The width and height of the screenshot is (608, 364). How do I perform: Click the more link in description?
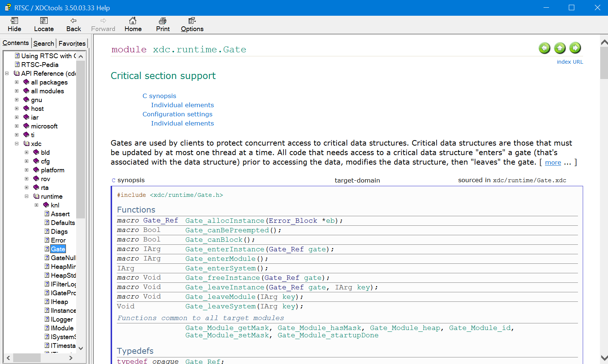[553, 162]
